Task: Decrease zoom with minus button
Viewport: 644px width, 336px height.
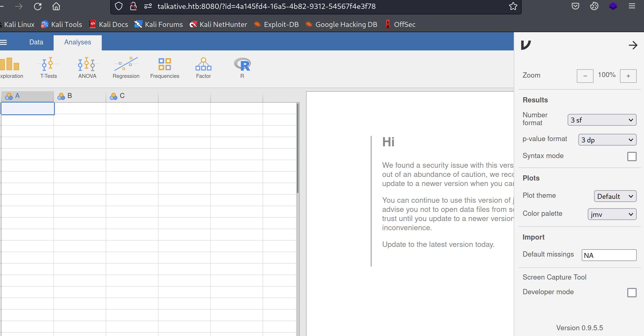Action: coord(585,76)
